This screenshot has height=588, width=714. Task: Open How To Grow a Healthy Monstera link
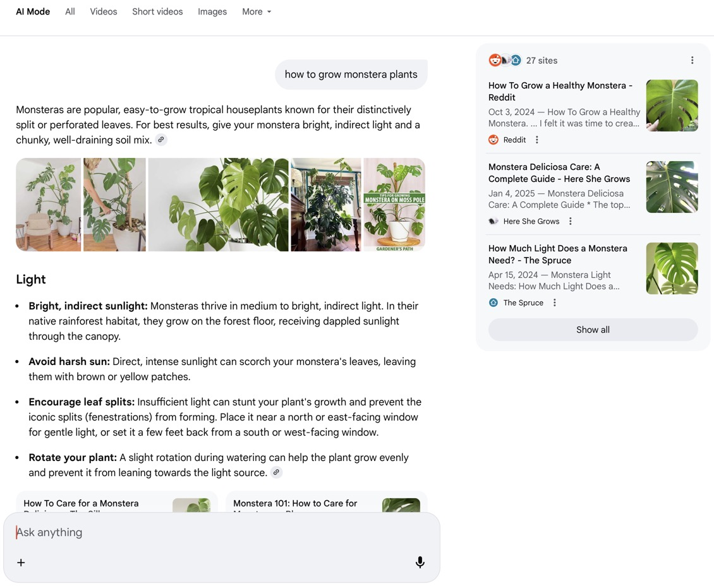click(560, 91)
